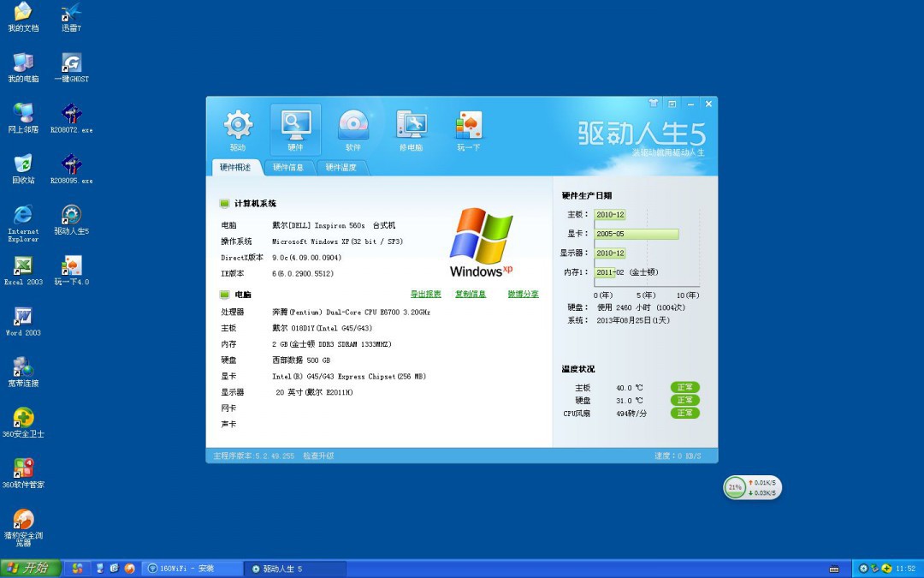Open 我的电脑 desktop icon
The width and height of the screenshot is (924, 578).
(x=23, y=68)
